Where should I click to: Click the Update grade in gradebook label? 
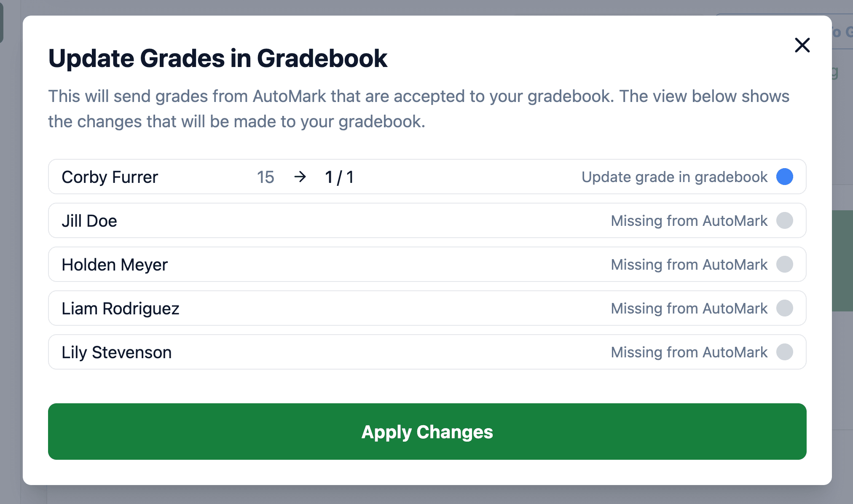click(673, 177)
